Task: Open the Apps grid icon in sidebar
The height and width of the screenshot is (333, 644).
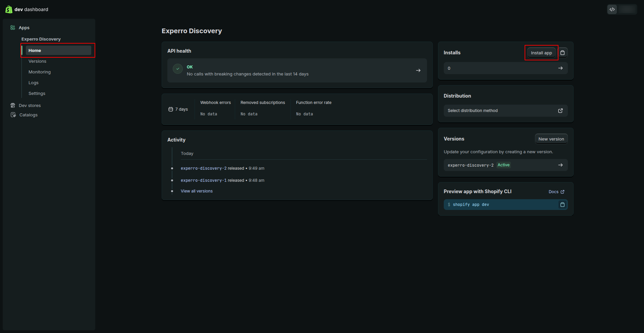Action: tap(13, 27)
